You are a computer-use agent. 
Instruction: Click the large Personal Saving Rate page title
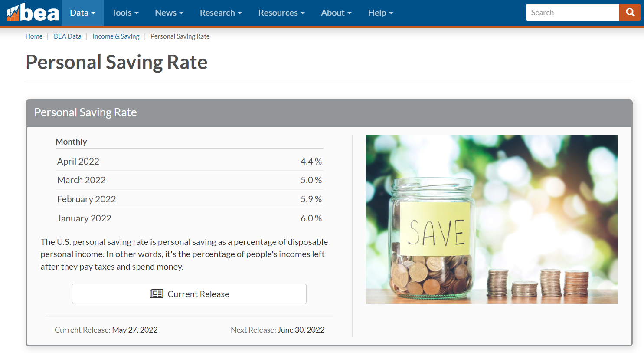[x=117, y=62]
